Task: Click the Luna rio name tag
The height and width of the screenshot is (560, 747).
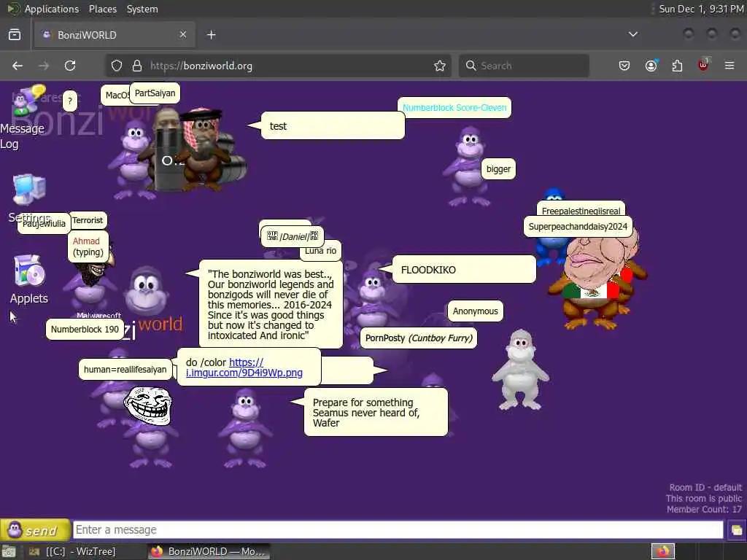Action: (321, 252)
